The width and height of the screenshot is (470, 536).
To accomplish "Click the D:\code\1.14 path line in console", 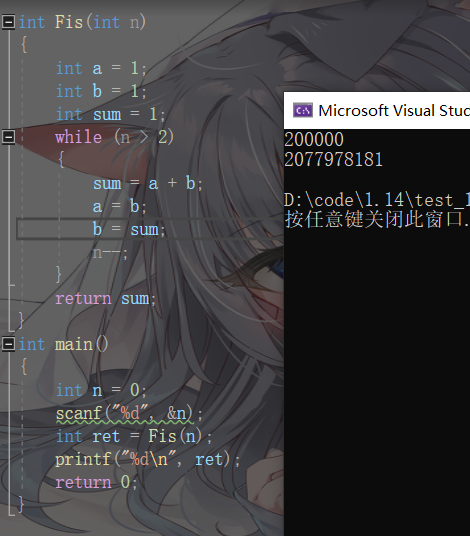I will point(377,200).
